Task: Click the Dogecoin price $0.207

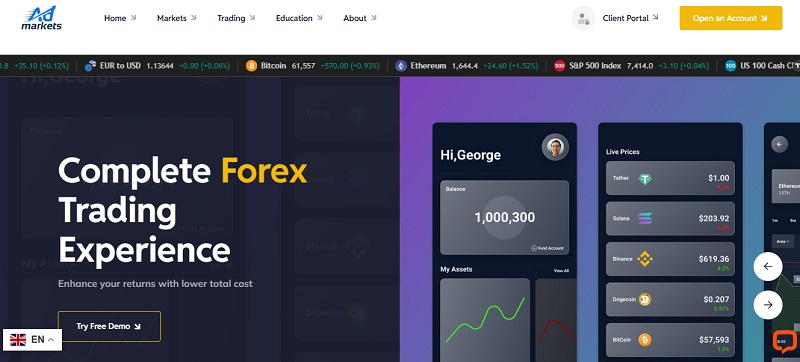Action: [716, 299]
